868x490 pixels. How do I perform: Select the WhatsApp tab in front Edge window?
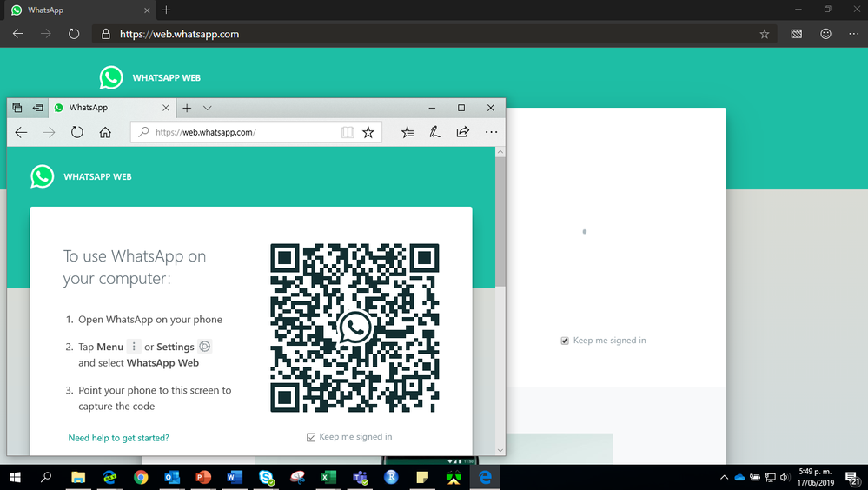coord(112,108)
